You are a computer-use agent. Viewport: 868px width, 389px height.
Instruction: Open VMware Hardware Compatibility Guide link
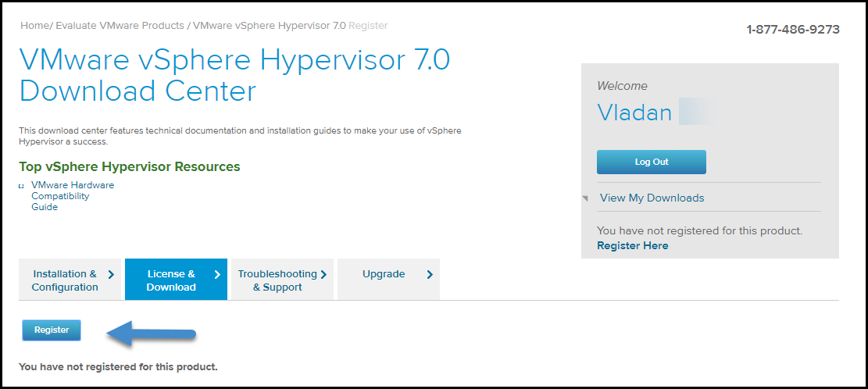click(73, 196)
